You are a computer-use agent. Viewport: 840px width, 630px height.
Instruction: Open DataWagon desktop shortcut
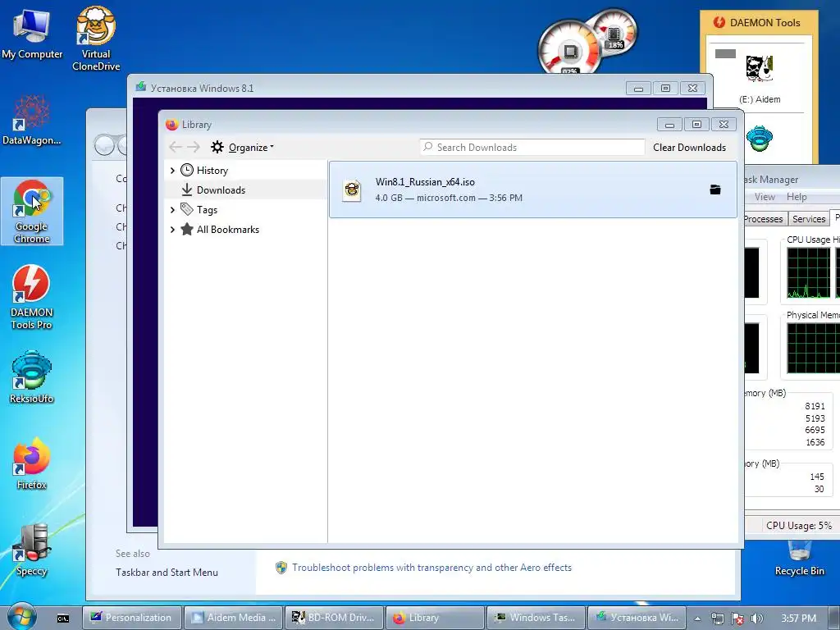click(x=32, y=120)
